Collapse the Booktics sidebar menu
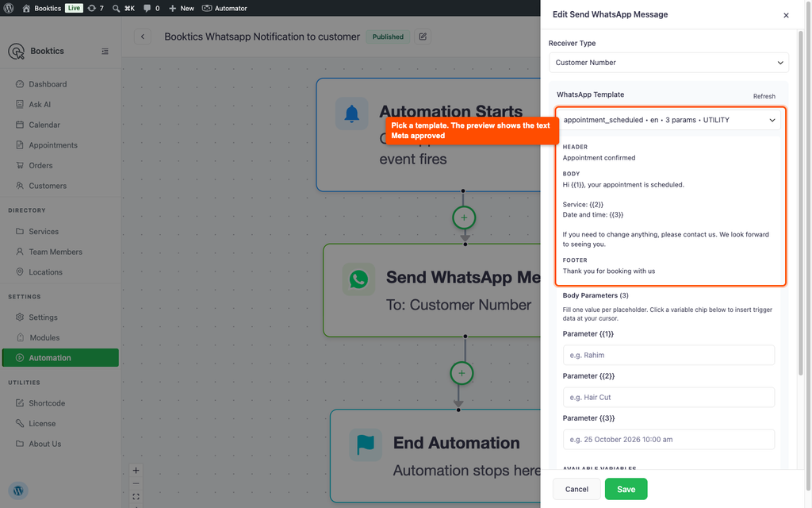 click(105, 52)
